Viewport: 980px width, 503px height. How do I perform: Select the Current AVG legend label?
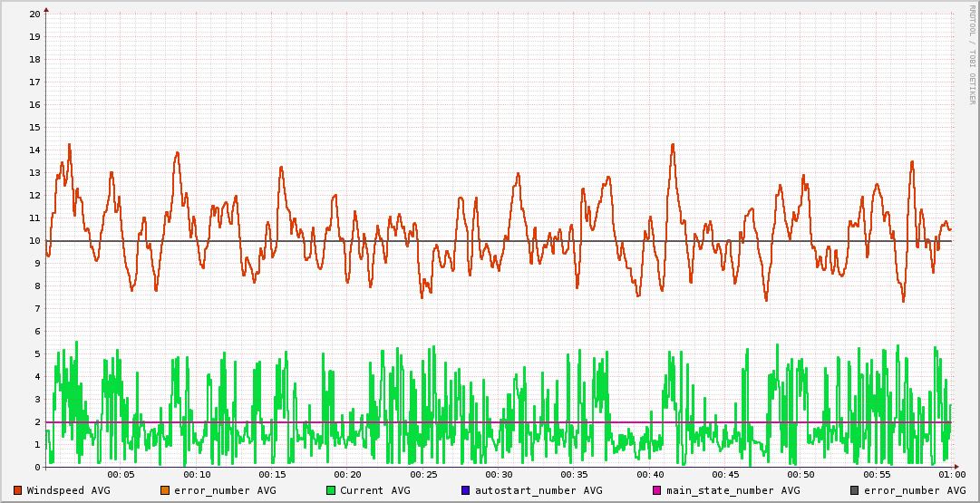(374, 490)
